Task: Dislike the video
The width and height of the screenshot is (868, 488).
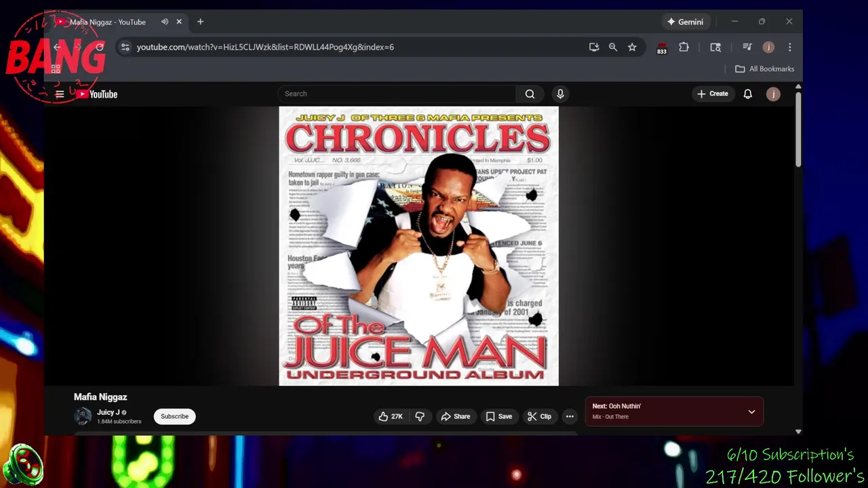Action: pyautogui.click(x=420, y=416)
